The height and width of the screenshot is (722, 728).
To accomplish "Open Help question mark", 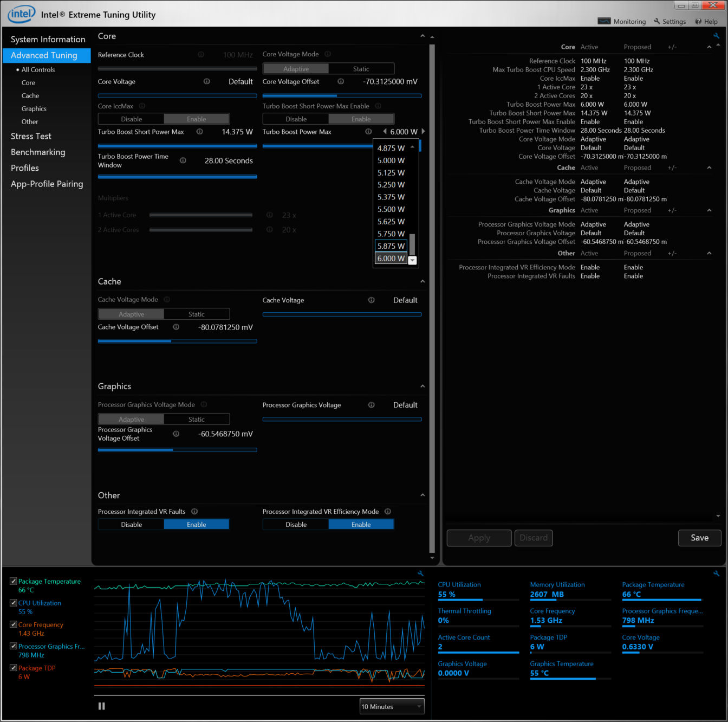I will (698, 22).
